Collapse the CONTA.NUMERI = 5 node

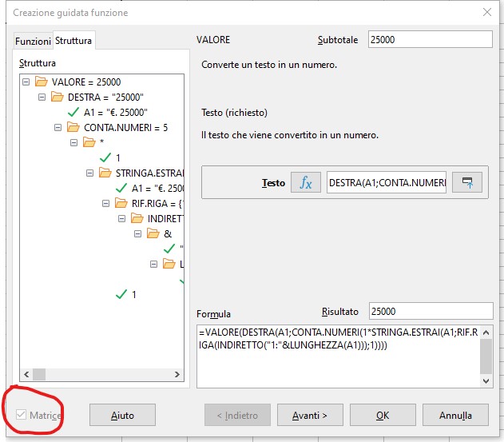[x=58, y=128]
